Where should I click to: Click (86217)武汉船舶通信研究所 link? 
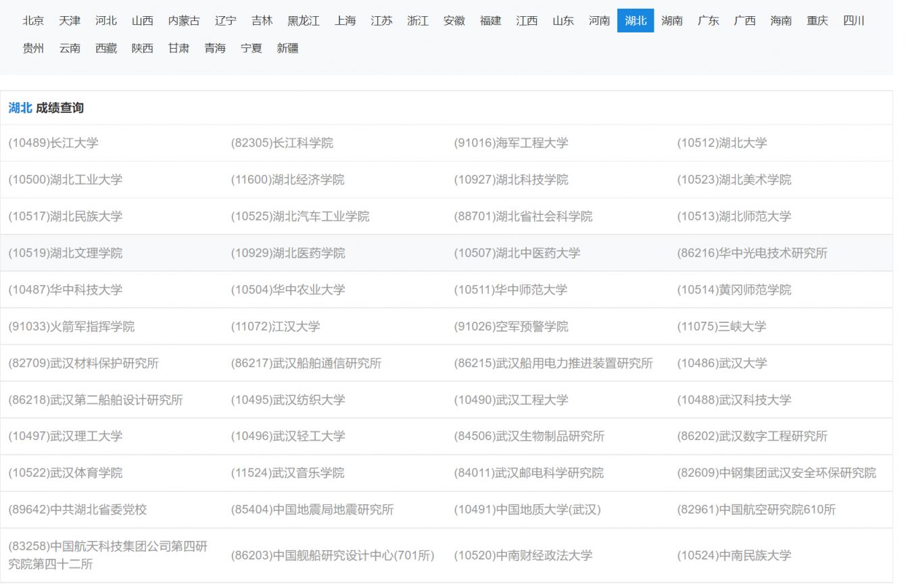pos(306,363)
